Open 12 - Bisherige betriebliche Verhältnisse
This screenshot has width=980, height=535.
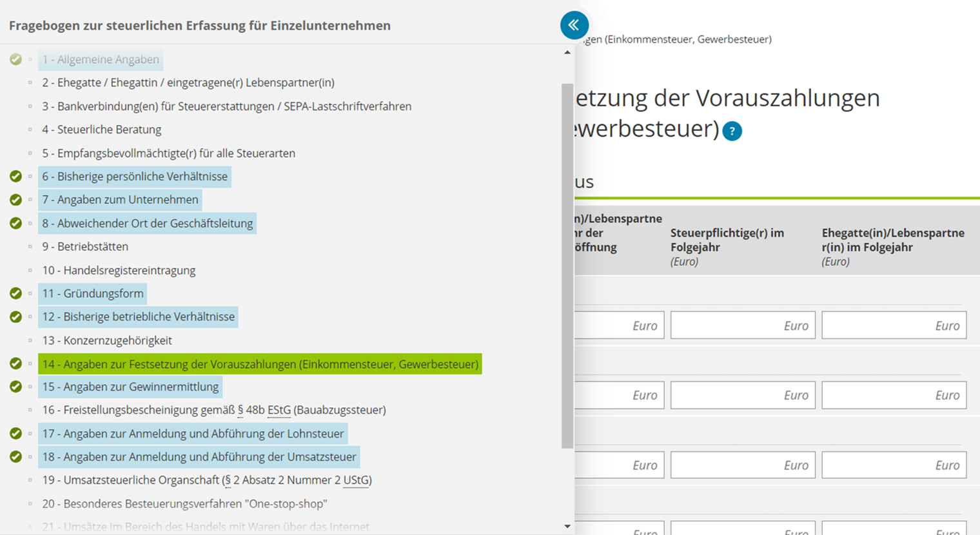coord(138,317)
